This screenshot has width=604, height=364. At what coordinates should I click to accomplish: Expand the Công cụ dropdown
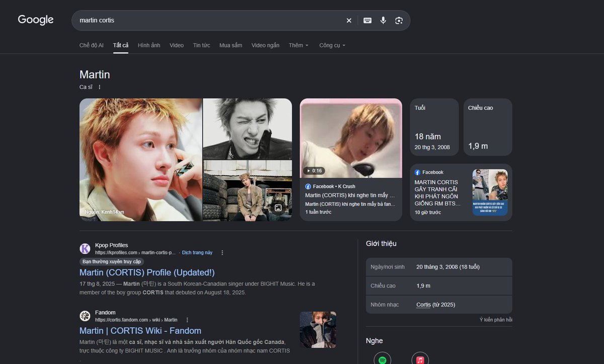tap(332, 45)
